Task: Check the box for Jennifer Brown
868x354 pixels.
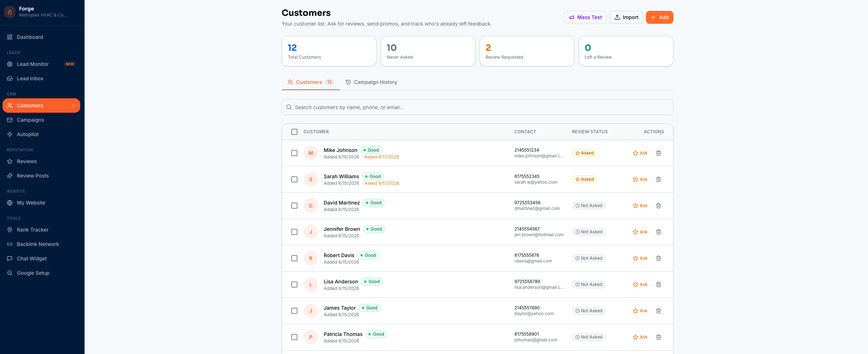Action: click(x=294, y=232)
